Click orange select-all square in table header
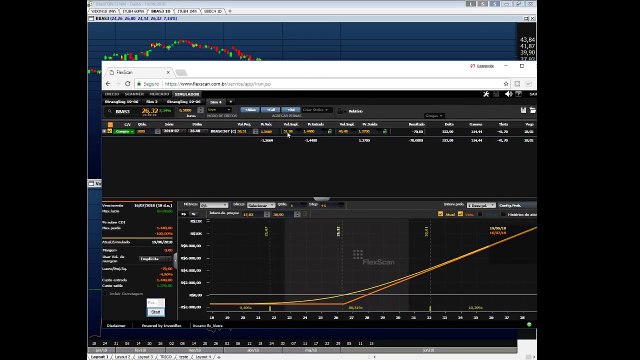This screenshot has width=640, height=360. tap(110, 124)
